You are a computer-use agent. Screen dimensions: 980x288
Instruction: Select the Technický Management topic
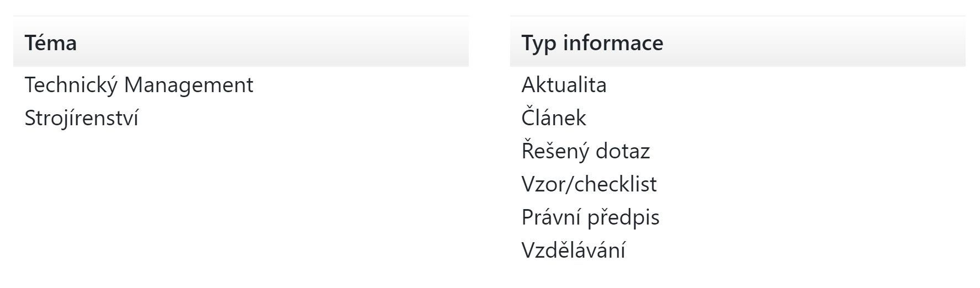pyautogui.click(x=139, y=85)
